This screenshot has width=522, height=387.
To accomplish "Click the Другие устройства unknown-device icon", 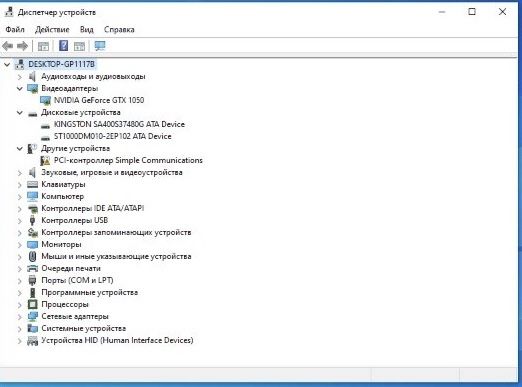I will tap(32, 149).
